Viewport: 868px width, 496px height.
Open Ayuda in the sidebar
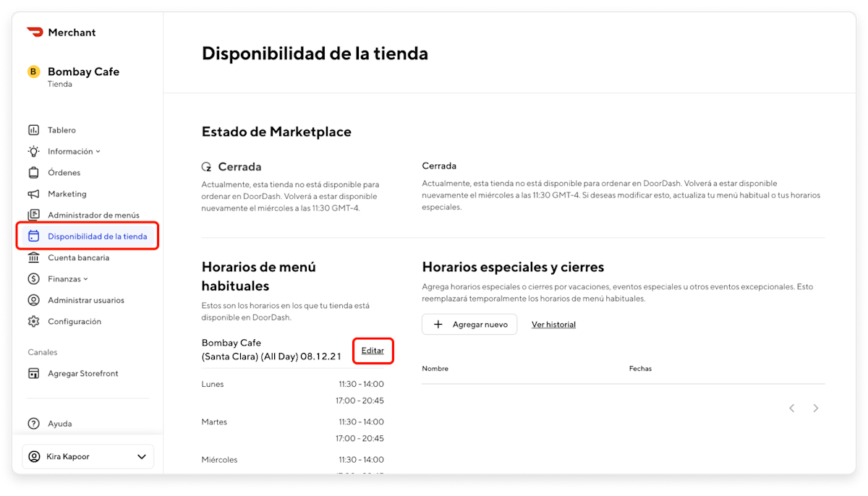click(60, 424)
